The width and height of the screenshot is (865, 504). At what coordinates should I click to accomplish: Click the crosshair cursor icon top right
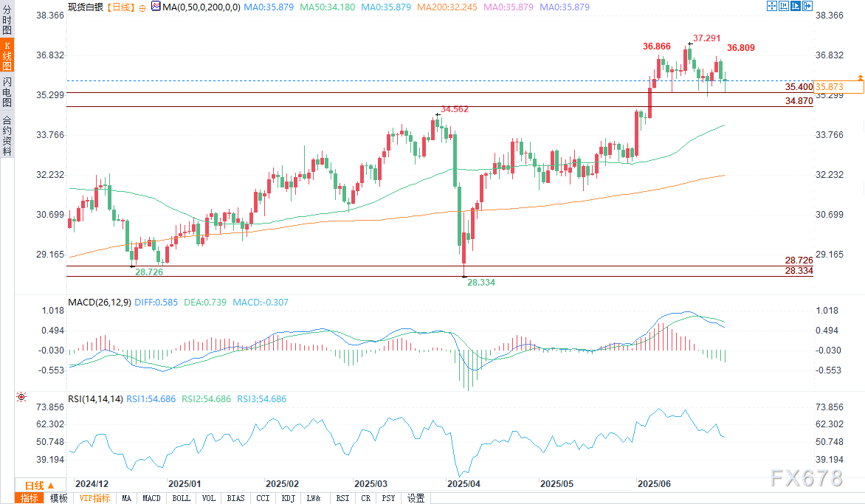click(772, 6)
